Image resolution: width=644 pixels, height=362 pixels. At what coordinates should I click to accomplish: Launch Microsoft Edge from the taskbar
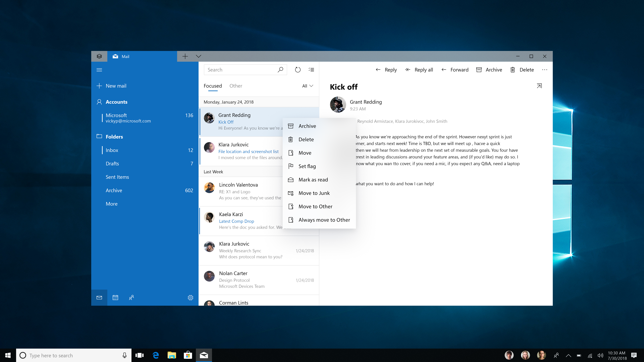click(156, 355)
